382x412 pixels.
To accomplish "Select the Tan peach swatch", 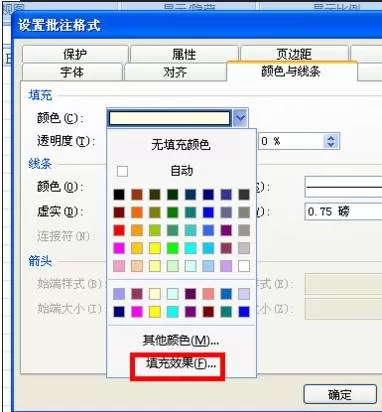I will pyautogui.click(x=137, y=266).
